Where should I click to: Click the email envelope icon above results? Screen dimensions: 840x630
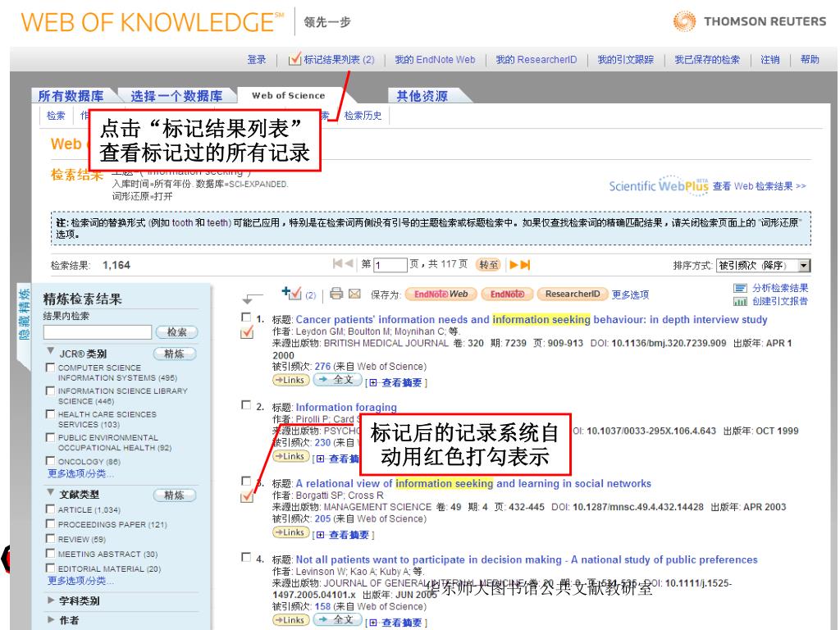(x=354, y=294)
